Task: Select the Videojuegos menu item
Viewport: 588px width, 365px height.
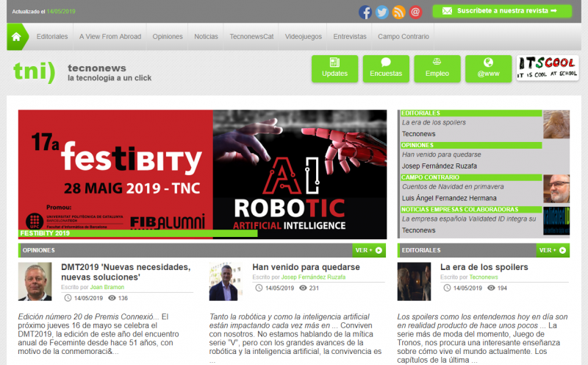Action: click(x=304, y=36)
